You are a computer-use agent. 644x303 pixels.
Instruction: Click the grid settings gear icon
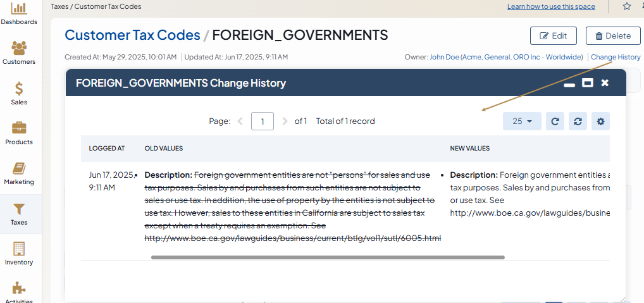[x=600, y=121]
